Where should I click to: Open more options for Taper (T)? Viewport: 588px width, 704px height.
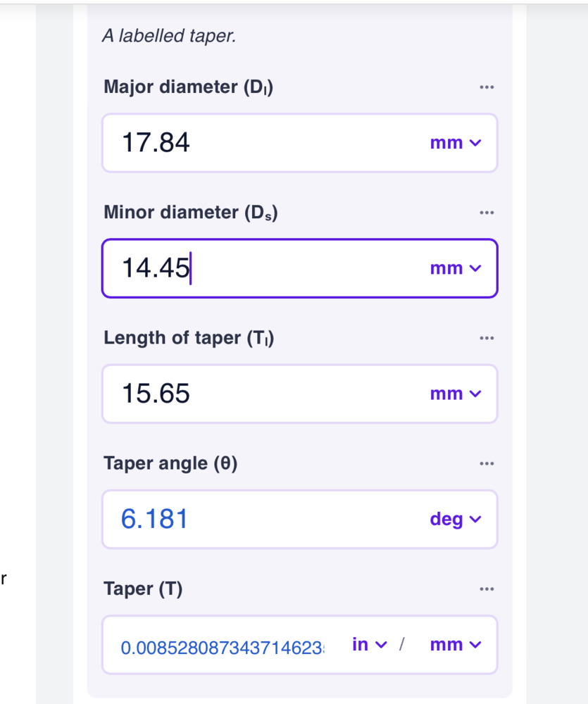[x=486, y=589]
